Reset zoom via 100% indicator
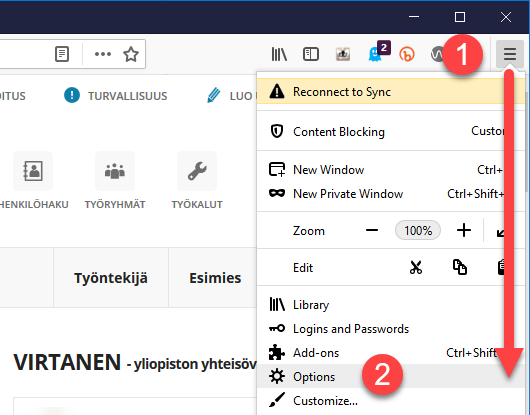The image size is (530, 415). (418, 231)
